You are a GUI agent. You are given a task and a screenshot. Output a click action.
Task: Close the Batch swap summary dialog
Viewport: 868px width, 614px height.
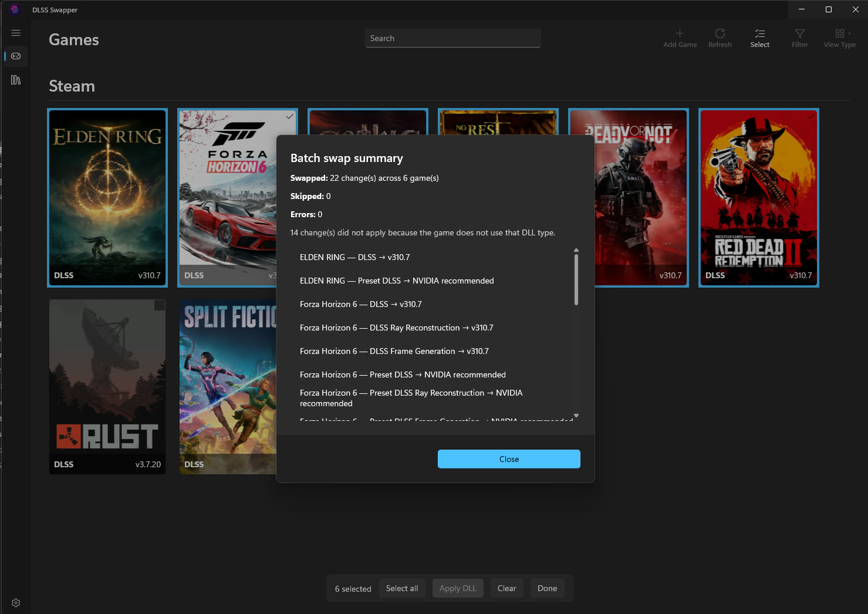pos(509,459)
